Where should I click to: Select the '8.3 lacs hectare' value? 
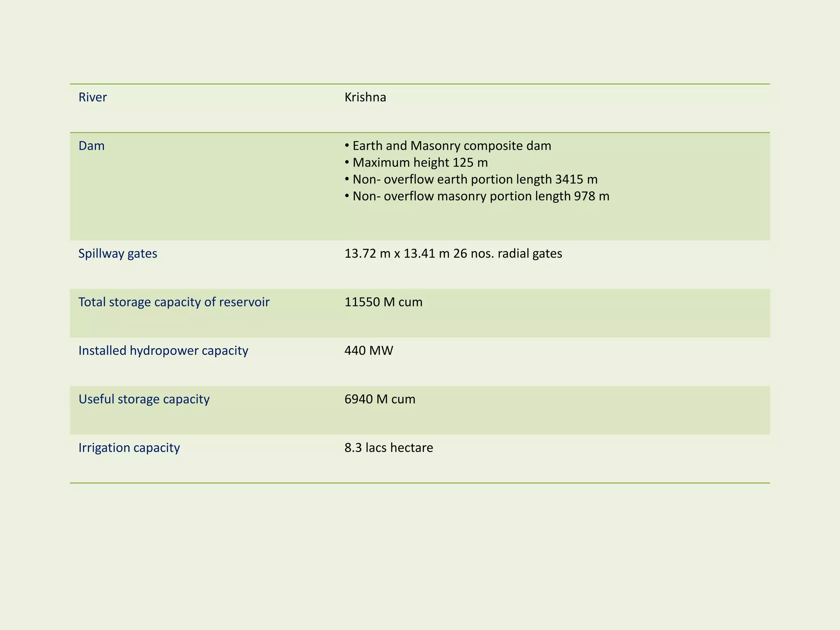click(x=388, y=447)
